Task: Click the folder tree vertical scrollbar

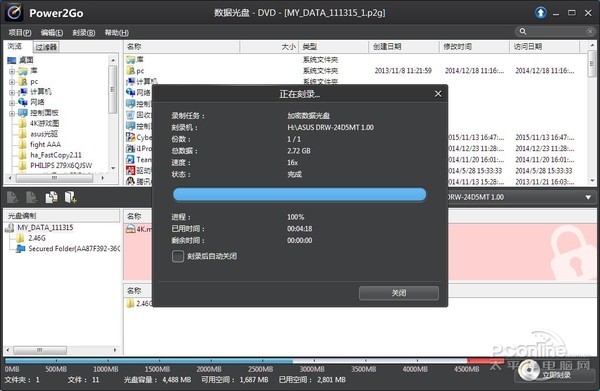Action: (x=112, y=114)
